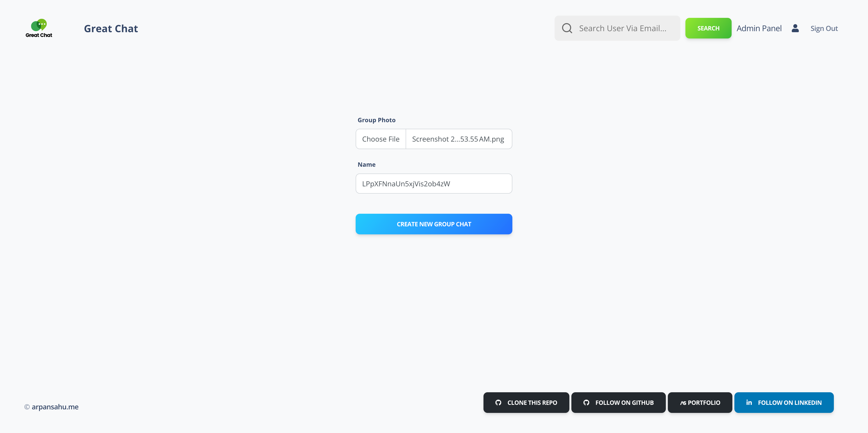
Task: Sign Out of the account
Action: click(824, 28)
